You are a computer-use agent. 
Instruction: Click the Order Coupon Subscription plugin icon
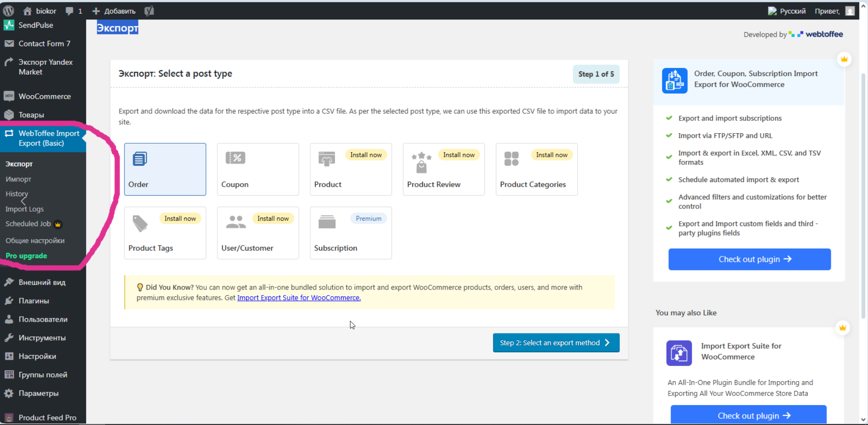(x=675, y=81)
